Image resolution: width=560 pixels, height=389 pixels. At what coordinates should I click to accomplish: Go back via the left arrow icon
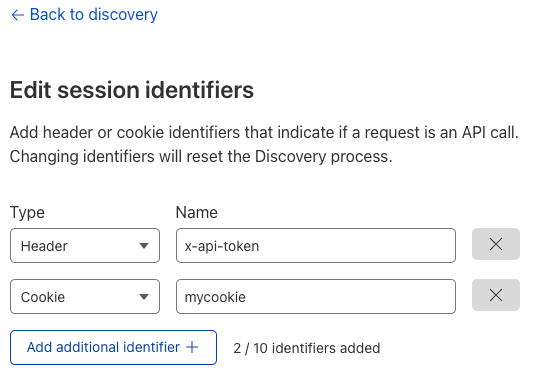click(18, 15)
